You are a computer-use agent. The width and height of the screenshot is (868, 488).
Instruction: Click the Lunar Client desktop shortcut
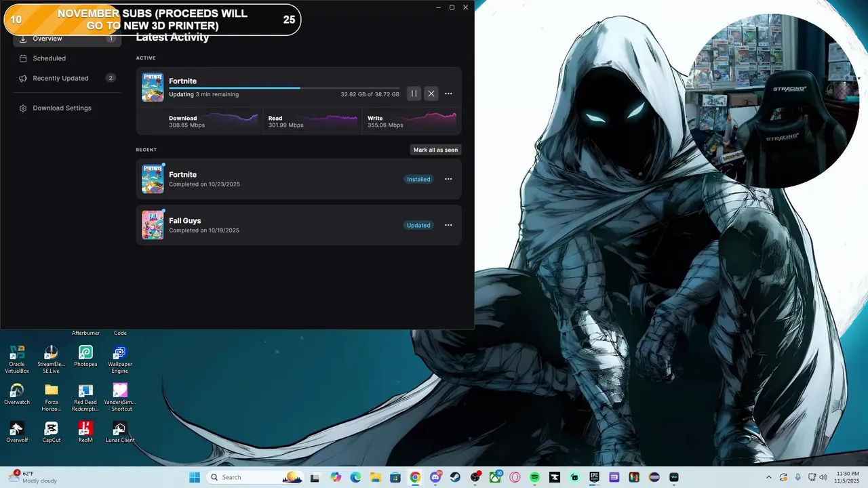tap(120, 432)
